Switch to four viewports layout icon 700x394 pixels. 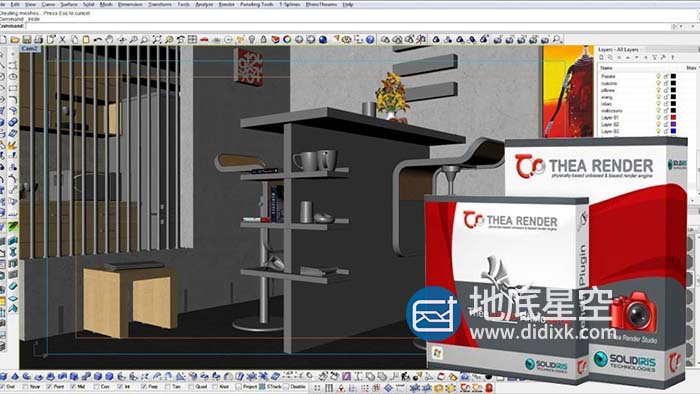coord(192,40)
